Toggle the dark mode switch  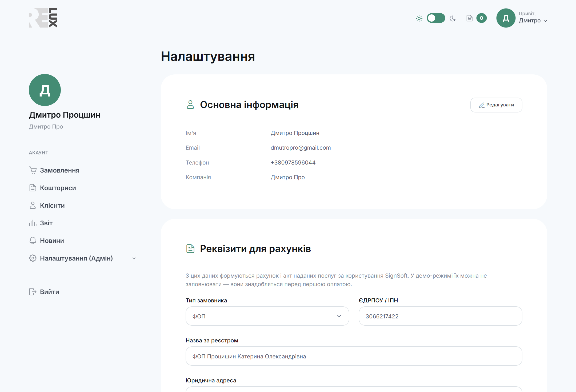tap(436, 18)
